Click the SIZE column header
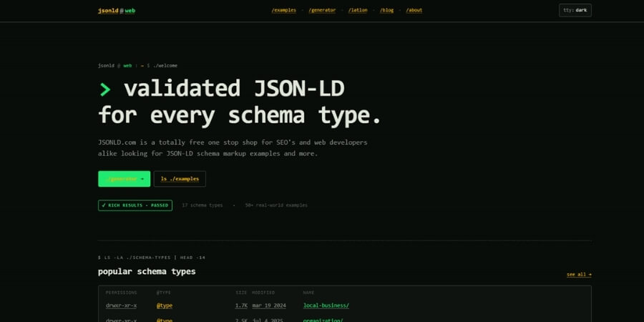 click(x=242, y=293)
